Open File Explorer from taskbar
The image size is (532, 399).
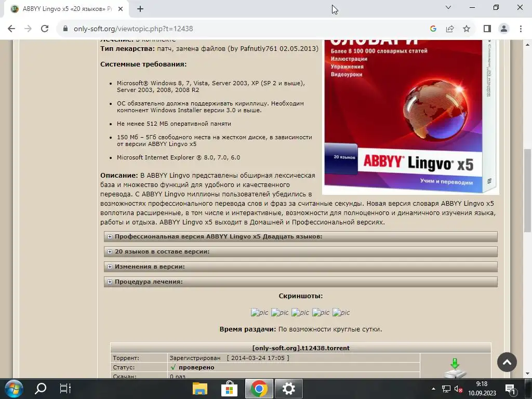tap(200, 389)
